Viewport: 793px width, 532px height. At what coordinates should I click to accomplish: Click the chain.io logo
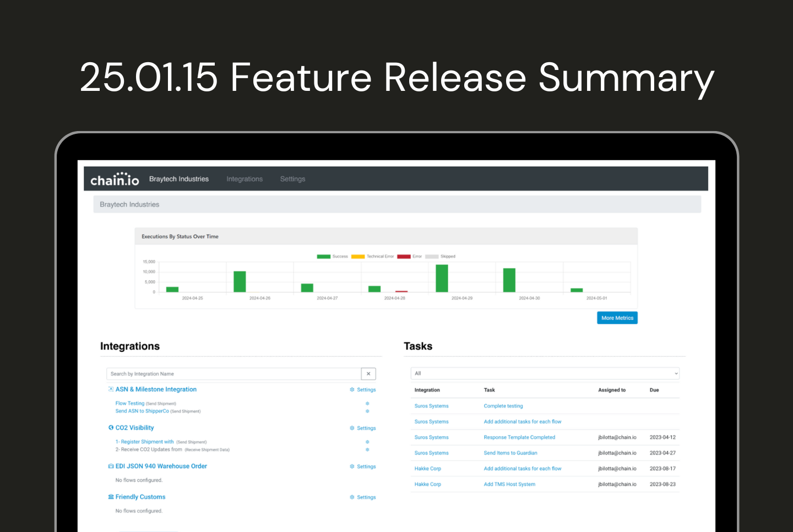tap(115, 179)
